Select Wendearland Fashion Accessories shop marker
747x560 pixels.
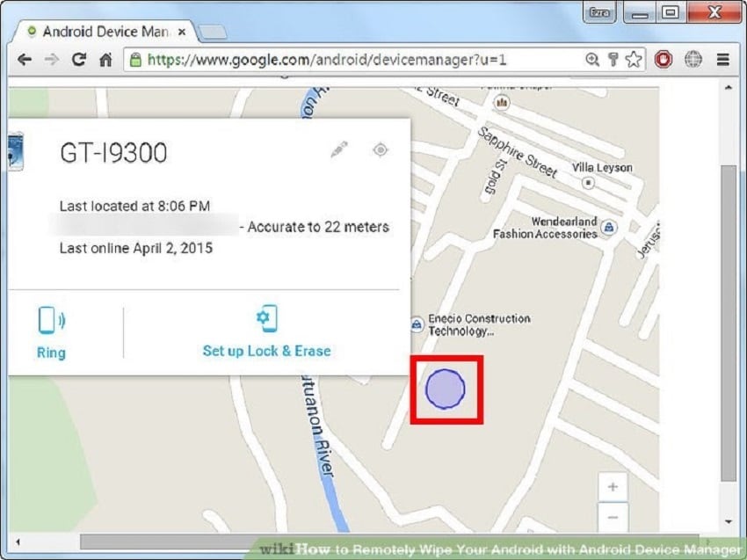(609, 228)
